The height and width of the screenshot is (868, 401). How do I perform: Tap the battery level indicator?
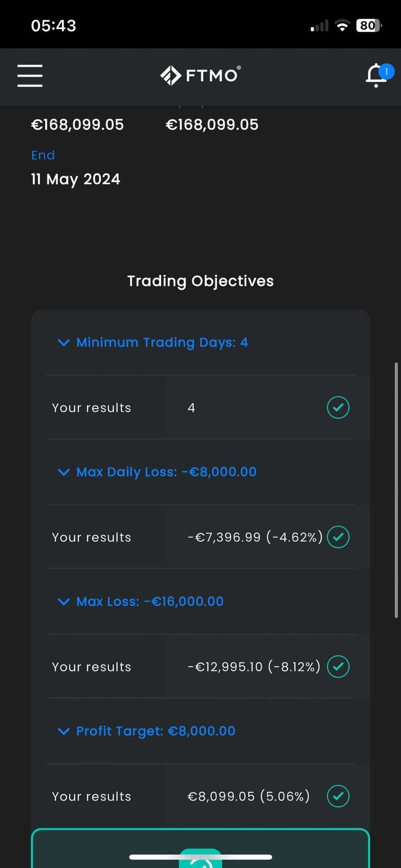pyautogui.click(x=369, y=26)
